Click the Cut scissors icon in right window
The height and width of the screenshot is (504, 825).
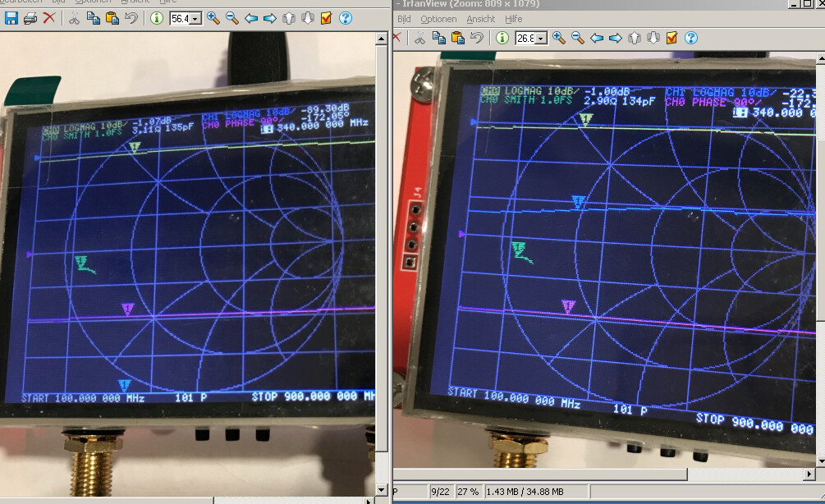click(419, 38)
